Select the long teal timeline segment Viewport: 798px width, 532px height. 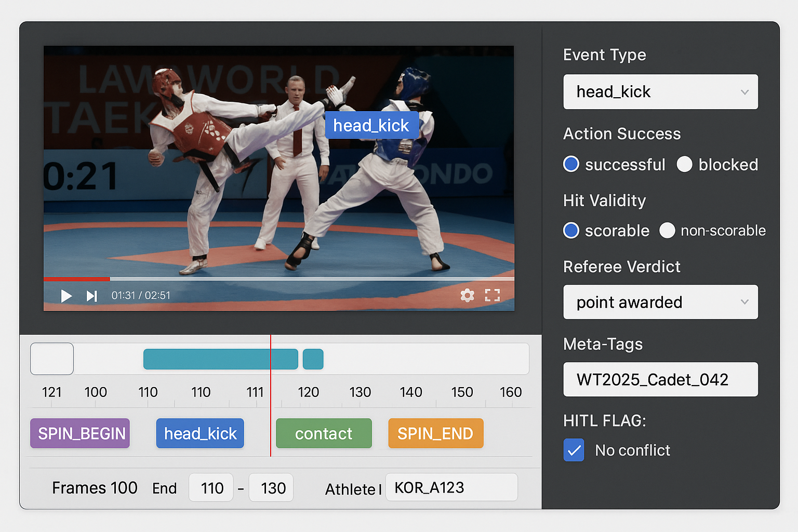(x=220, y=360)
